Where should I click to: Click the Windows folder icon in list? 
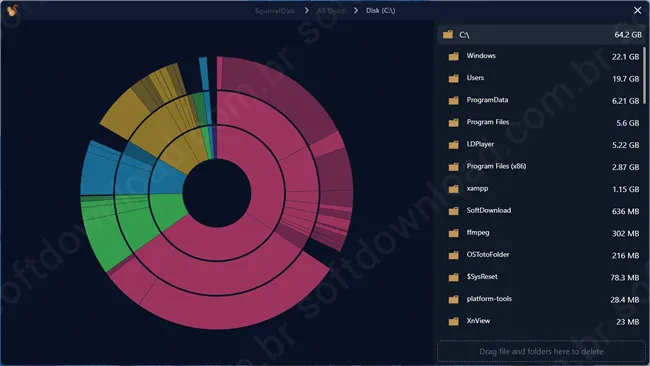[x=454, y=56]
